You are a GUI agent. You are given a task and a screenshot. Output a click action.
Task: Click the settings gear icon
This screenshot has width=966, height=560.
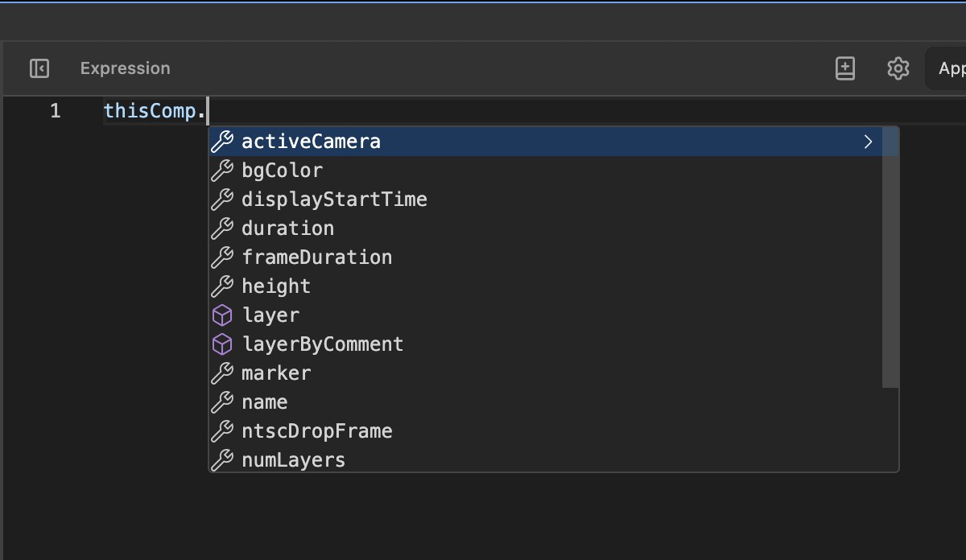click(x=897, y=68)
